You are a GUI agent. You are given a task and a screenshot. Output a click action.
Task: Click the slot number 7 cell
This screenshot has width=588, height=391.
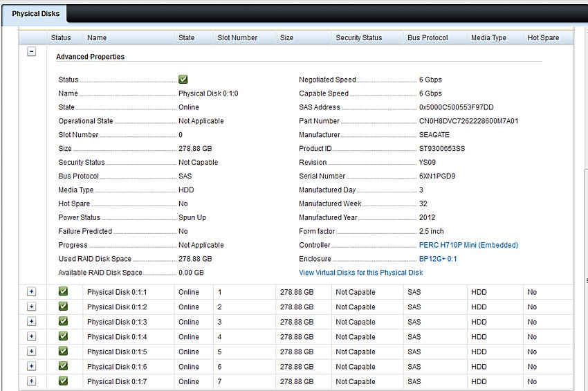click(x=244, y=381)
